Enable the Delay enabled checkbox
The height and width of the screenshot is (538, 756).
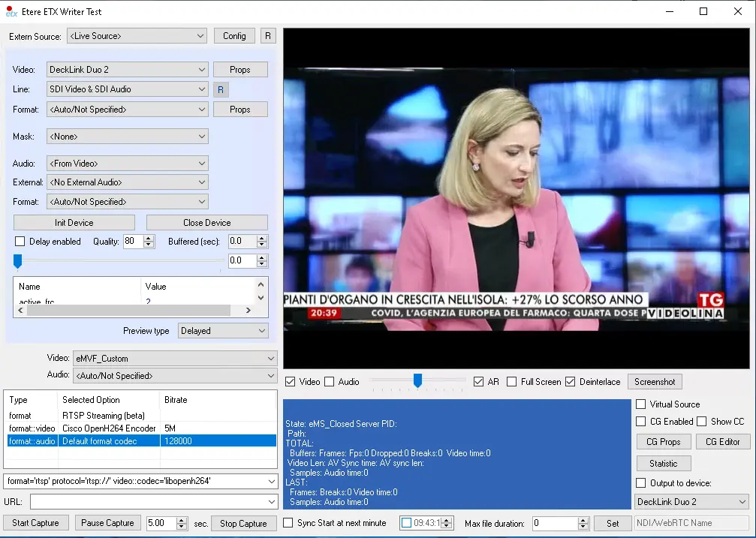click(x=20, y=242)
